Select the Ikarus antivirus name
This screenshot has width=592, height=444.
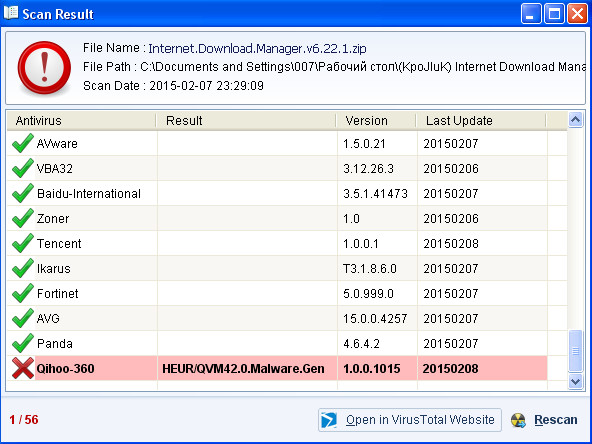click(54, 268)
